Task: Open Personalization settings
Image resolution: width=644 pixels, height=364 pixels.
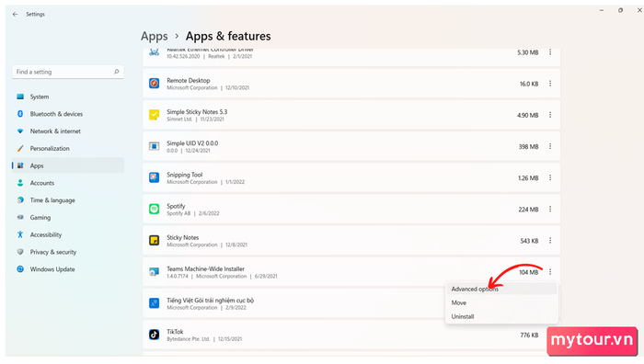Action: pyautogui.click(x=68, y=149)
